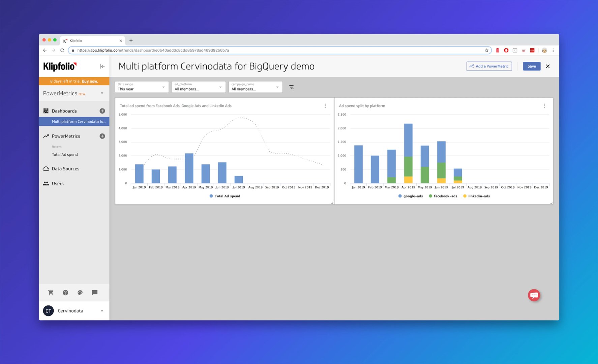This screenshot has width=598, height=364.
Task: Click plus icon beside PowerMetrics nav item
Action: click(x=102, y=136)
